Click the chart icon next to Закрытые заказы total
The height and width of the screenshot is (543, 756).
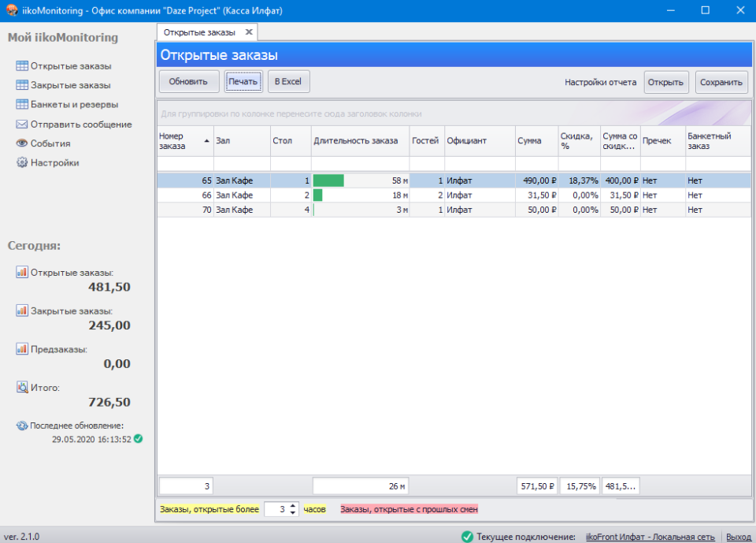(22, 311)
